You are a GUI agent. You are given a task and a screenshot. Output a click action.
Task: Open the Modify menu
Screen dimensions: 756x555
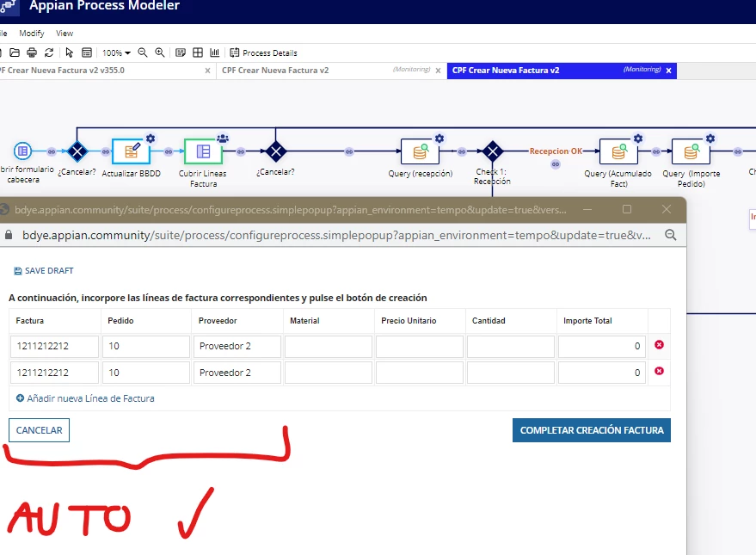tap(31, 34)
